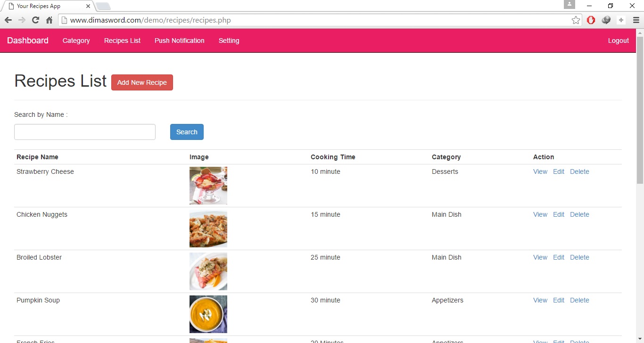Image resolution: width=644 pixels, height=343 pixels.
Task: Click the browser back arrow
Action: click(x=8, y=20)
